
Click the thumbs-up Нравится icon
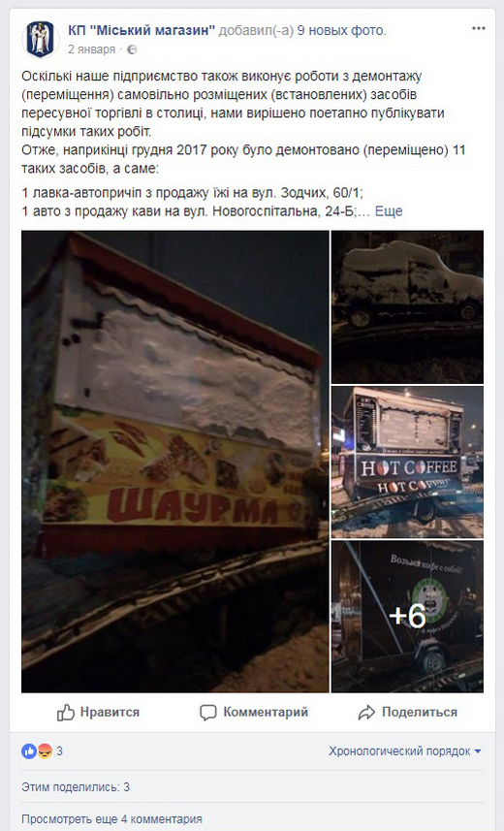66,713
